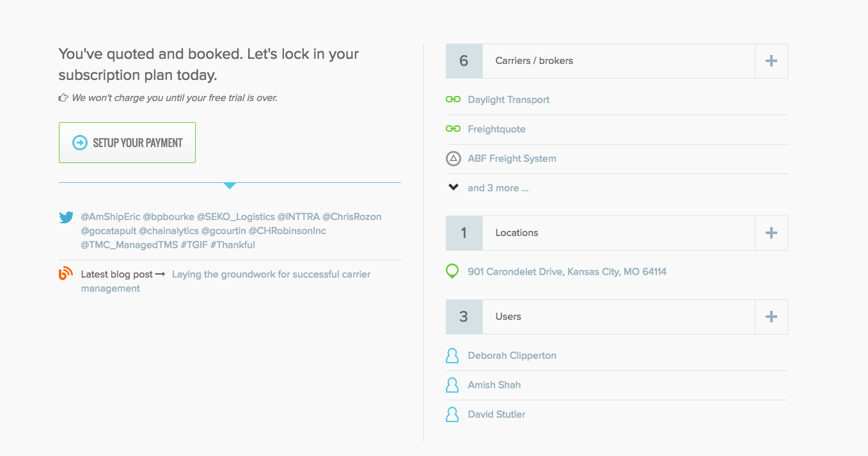868x456 pixels.
Task: Click the users count badge 3
Action: point(464,317)
